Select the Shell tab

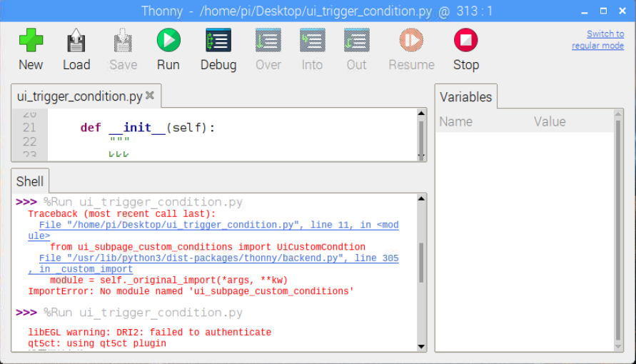[29, 181]
